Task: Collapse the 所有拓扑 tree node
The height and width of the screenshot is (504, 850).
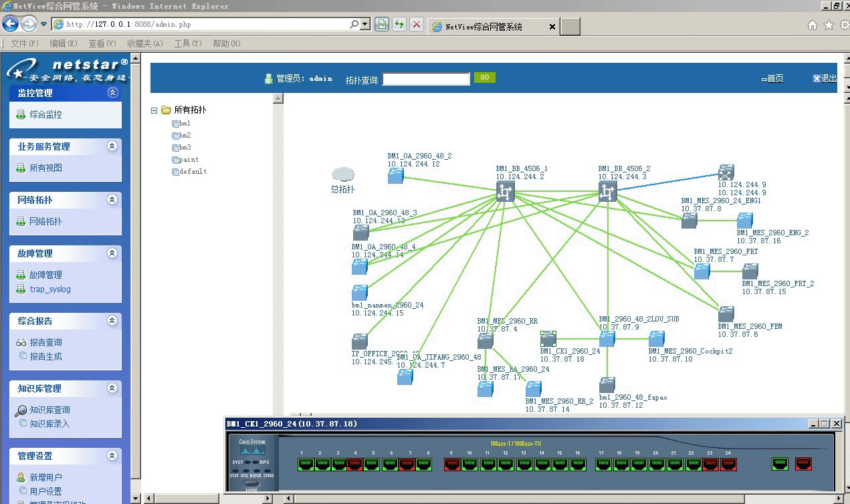Action: tap(154, 110)
